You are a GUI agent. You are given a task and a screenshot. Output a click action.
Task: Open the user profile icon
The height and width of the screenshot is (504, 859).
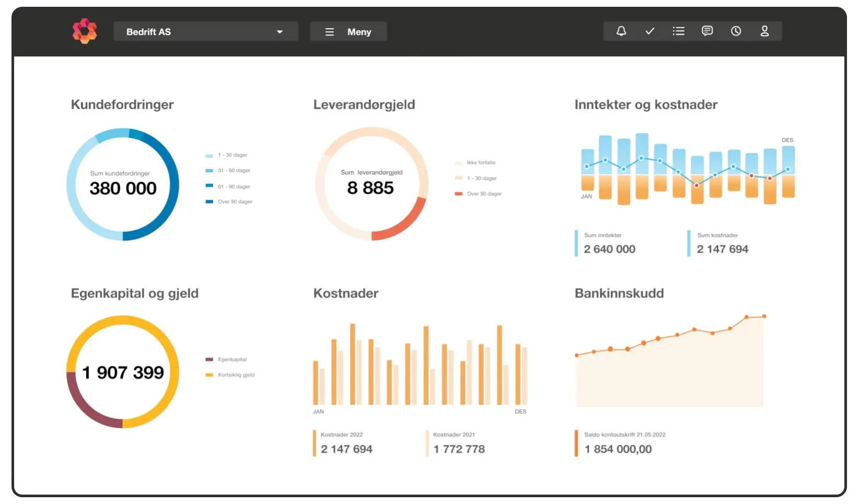764,31
